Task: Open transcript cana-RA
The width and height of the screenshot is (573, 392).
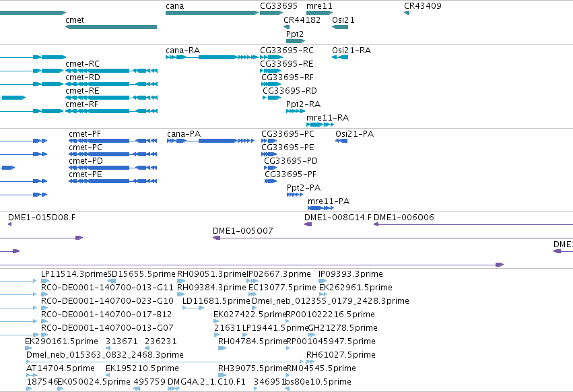Action: point(212,57)
